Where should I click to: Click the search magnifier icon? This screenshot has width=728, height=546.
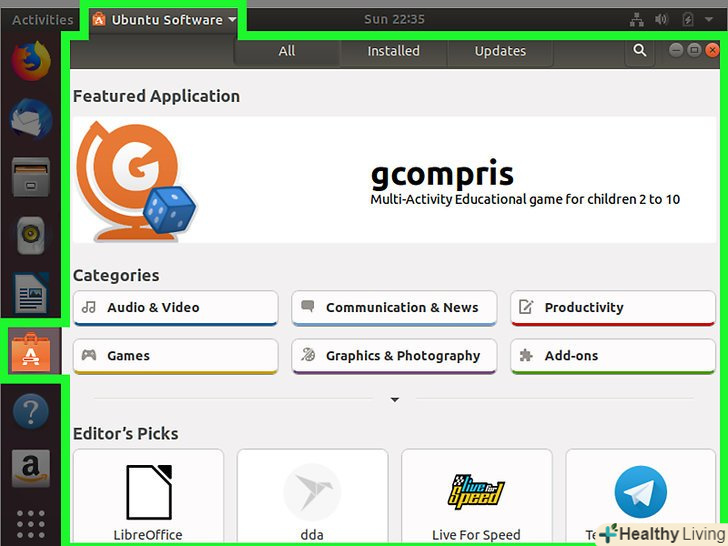(x=640, y=51)
